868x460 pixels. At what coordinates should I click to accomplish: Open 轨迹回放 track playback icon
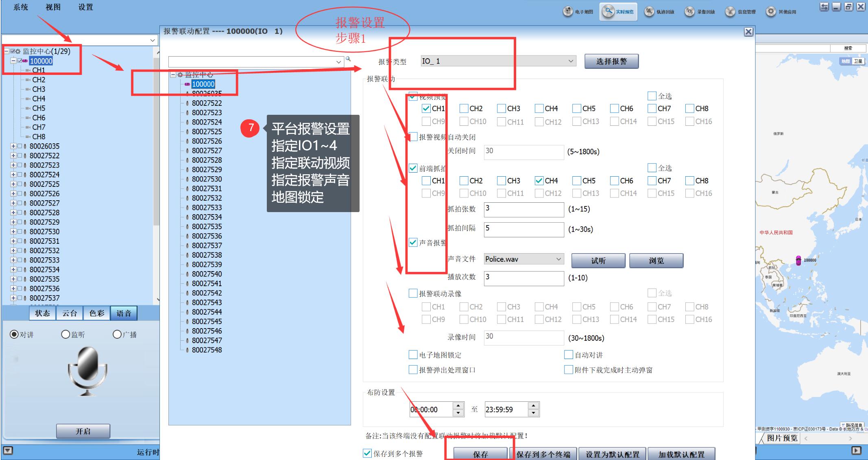(649, 11)
